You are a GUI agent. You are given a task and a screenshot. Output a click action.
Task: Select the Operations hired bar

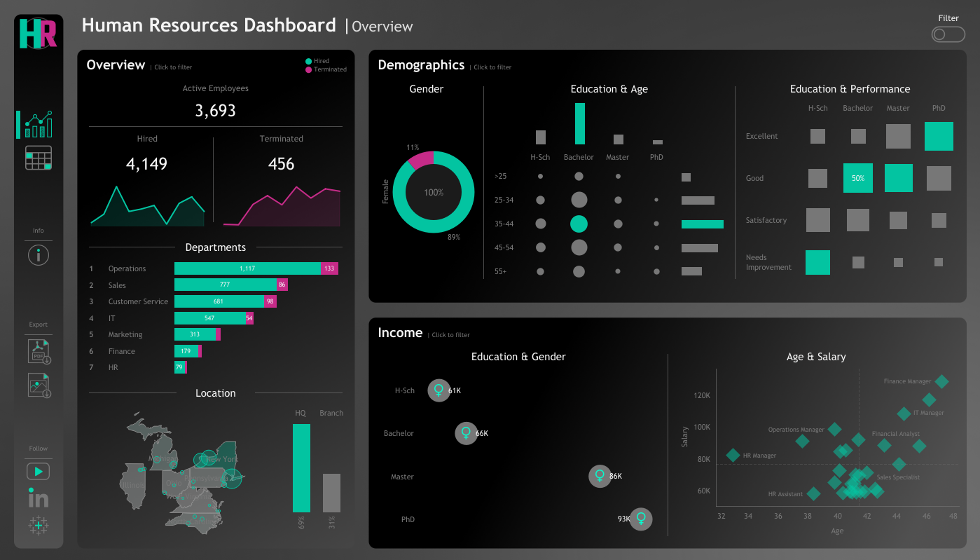click(247, 268)
